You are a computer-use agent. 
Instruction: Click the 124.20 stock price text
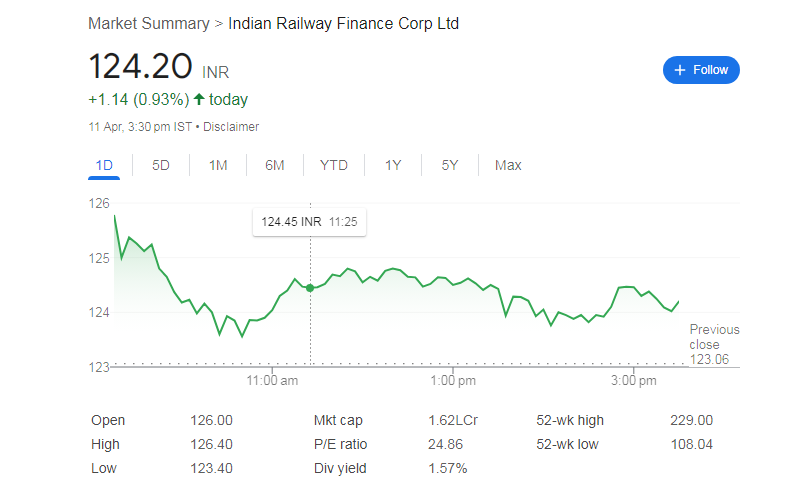(140, 67)
